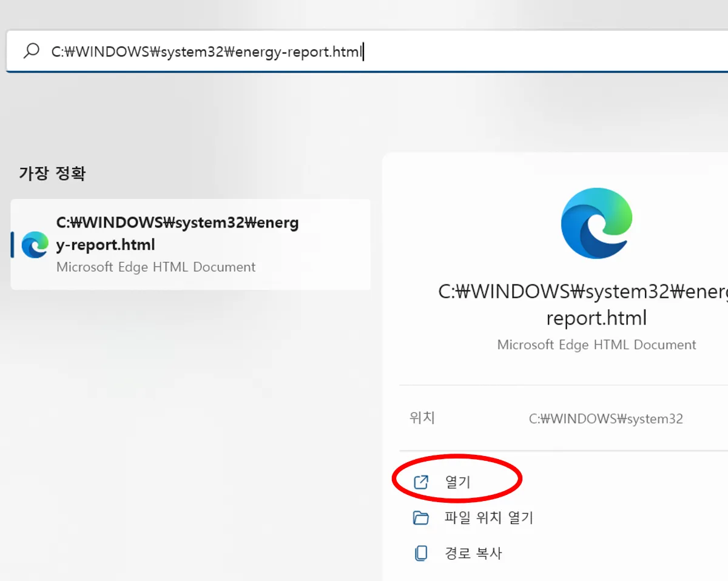Click the 위치 location label
Viewport: 728px width, 581px height.
click(422, 418)
